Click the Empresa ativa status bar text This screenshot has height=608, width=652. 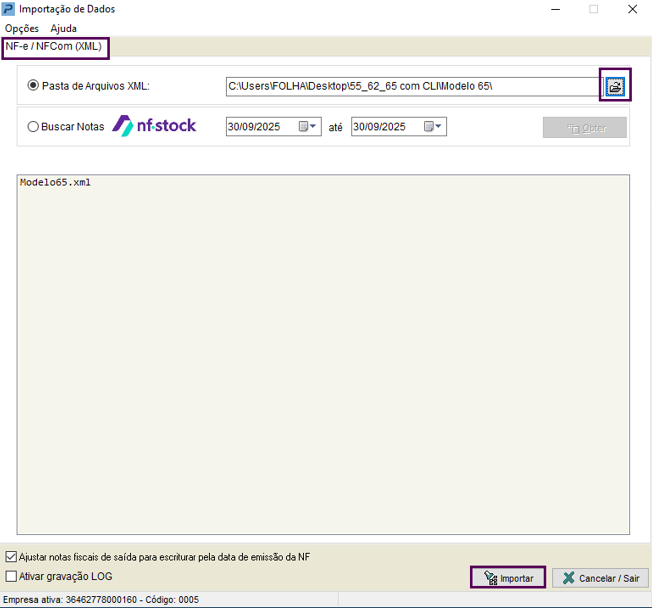point(101,600)
